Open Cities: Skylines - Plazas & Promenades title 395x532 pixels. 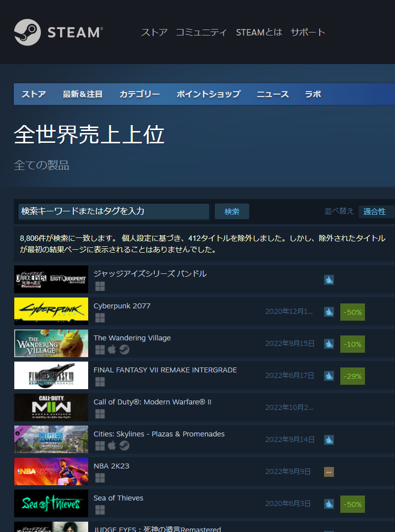coord(159,434)
